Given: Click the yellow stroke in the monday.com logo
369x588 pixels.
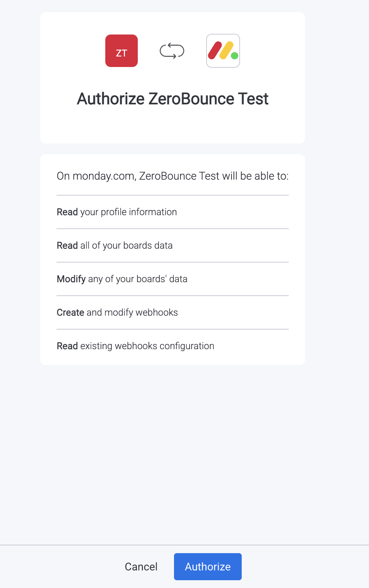Looking at the screenshot, I should [x=226, y=50].
